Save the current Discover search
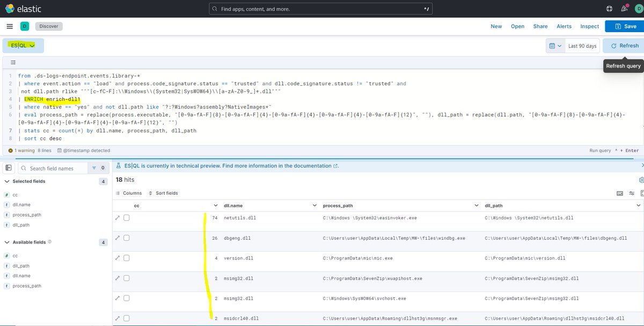This screenshot has width=644, height=326. point(624,26)
